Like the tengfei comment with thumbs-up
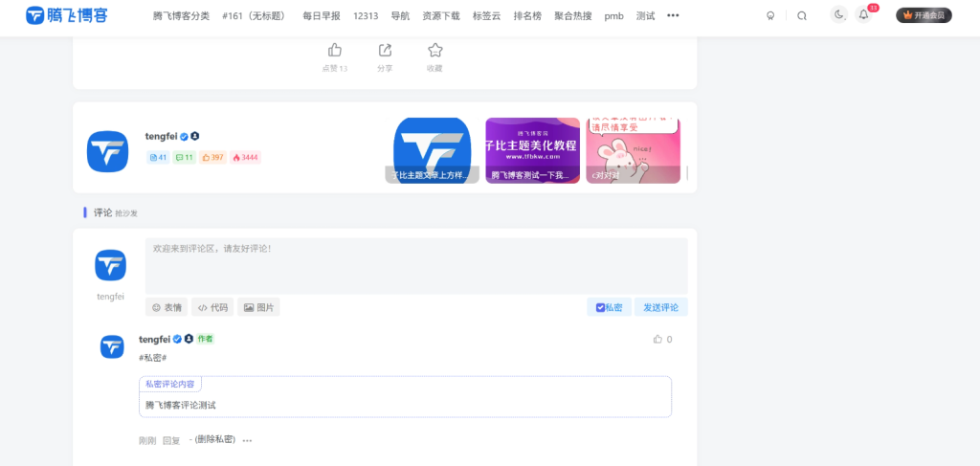 coord(657,340)
